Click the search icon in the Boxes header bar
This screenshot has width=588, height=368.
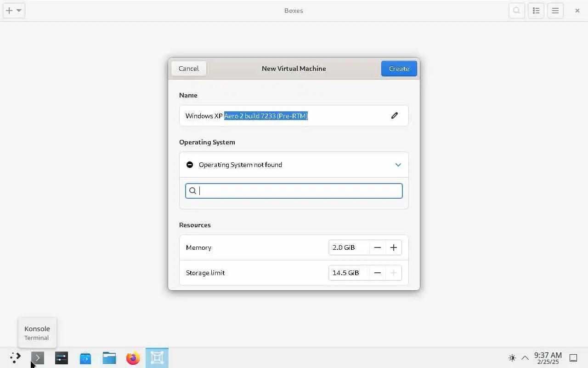click(x=517, y=11)
